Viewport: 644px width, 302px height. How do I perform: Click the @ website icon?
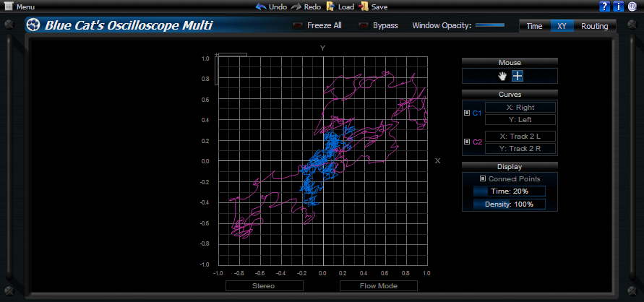click(x=632, y=7)
